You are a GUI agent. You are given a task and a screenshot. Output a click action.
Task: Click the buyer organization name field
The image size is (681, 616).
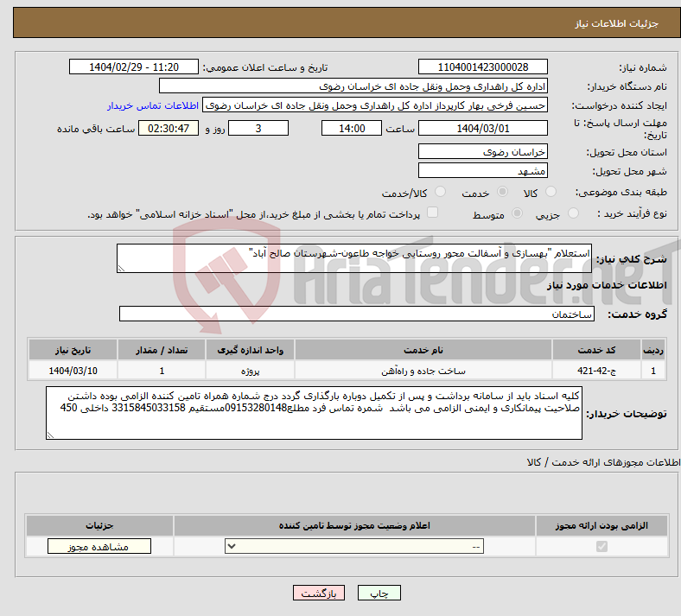(x=353, y=86)
